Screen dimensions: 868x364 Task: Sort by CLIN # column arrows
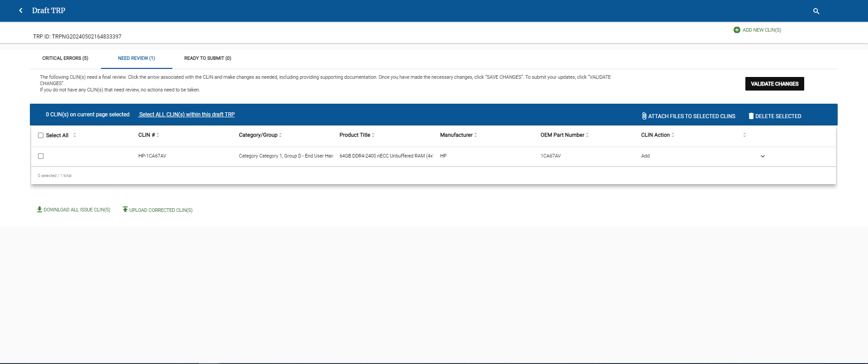(x=158, y=135)
